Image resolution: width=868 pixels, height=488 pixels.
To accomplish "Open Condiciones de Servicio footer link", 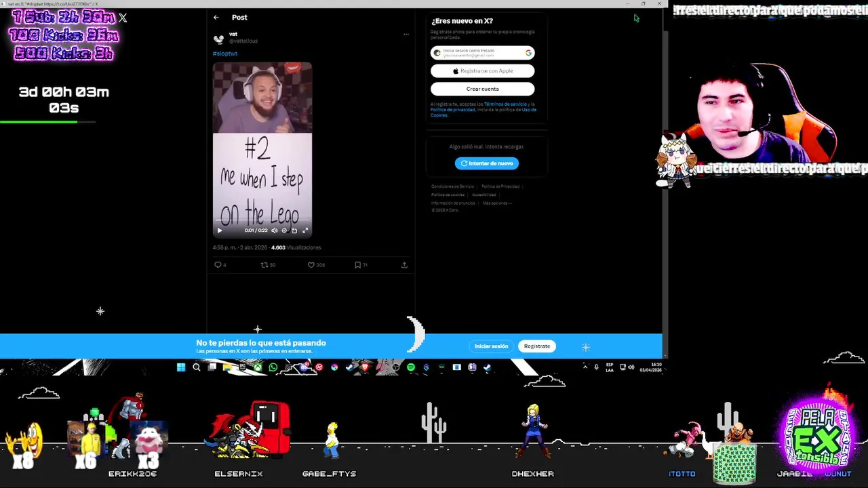I will tap(452, 186).
